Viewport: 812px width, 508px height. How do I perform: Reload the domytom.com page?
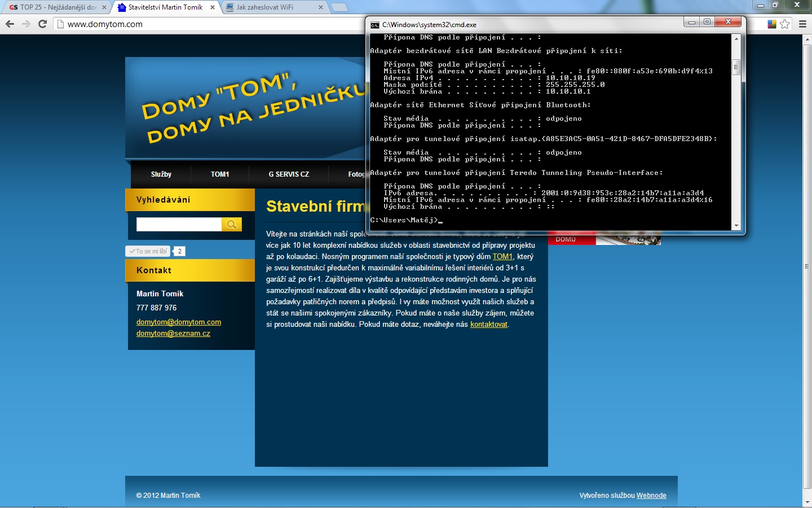point(42,24)
